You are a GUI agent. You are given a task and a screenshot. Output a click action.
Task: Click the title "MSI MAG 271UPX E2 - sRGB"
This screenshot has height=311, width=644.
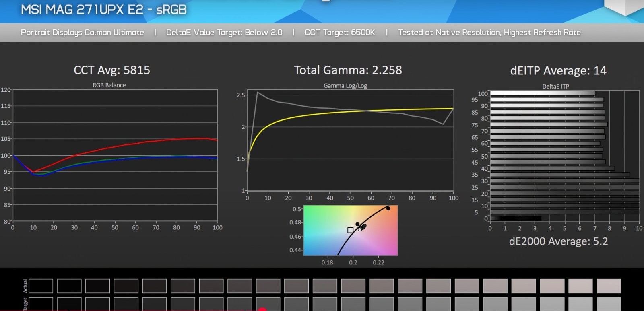[x=103, y=10]
